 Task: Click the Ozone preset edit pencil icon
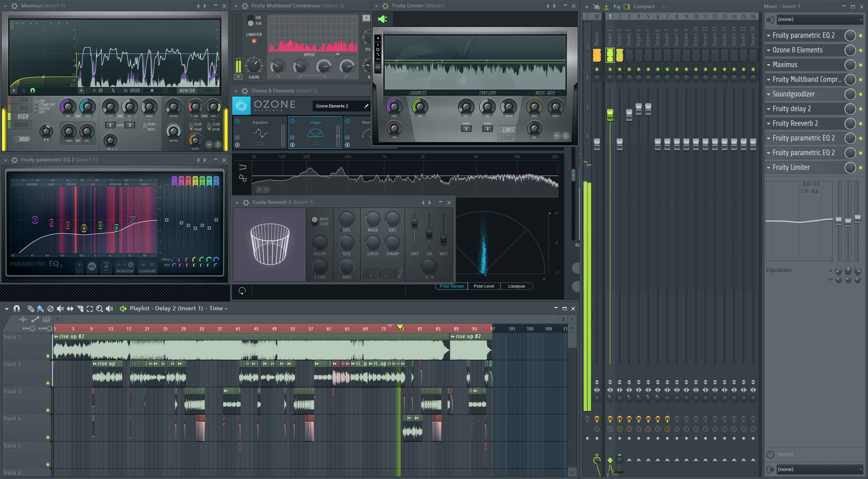pos(366,106)
